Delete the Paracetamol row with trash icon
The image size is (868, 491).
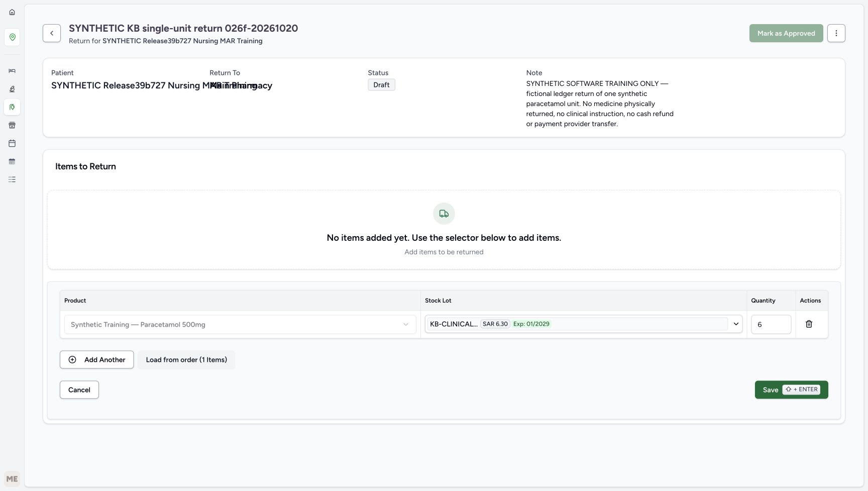click(809, 324)
